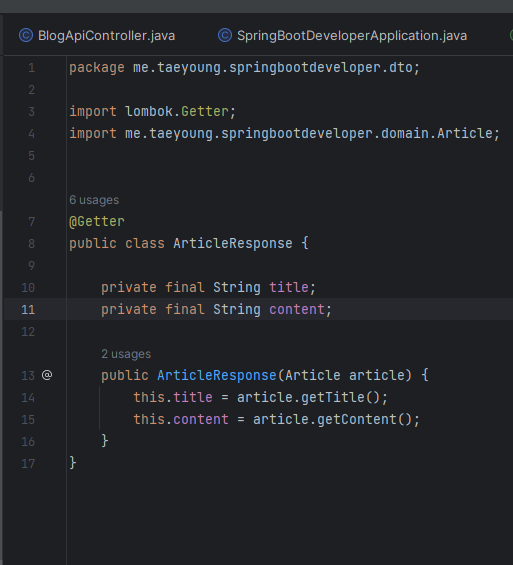Click the field name 'content' on line 11
This screenshot has width=513, height=565.
click(297, 310)
